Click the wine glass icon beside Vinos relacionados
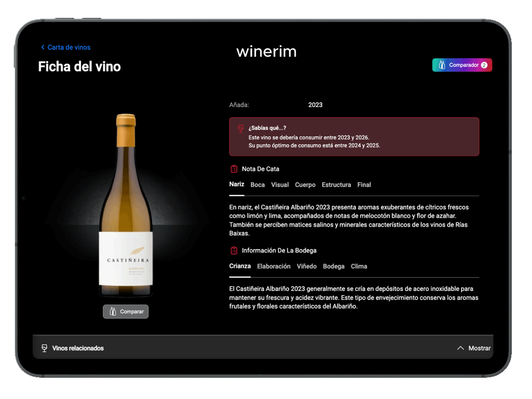Viewport: 532px width, 399px height. (44, 348)
